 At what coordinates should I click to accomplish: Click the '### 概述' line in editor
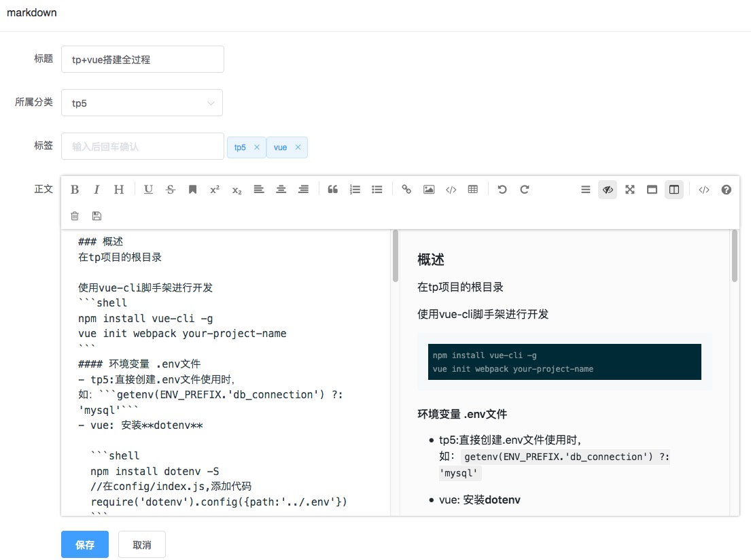pos(101,241)
